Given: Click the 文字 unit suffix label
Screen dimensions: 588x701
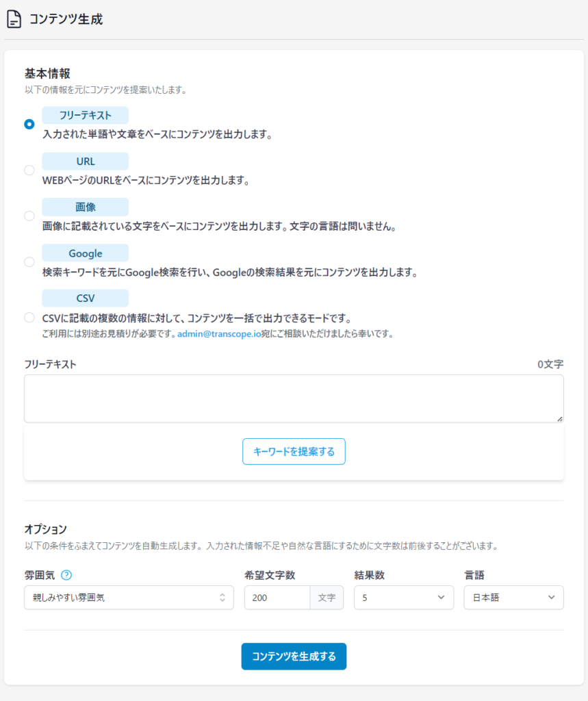Looking at the screenshot, I should click(327, 598).
